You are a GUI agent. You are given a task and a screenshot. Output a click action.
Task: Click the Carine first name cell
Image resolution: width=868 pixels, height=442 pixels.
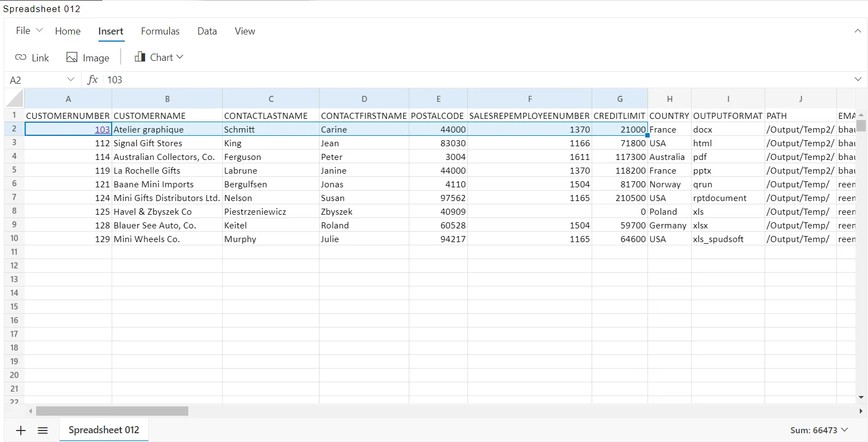coord(364,129)
